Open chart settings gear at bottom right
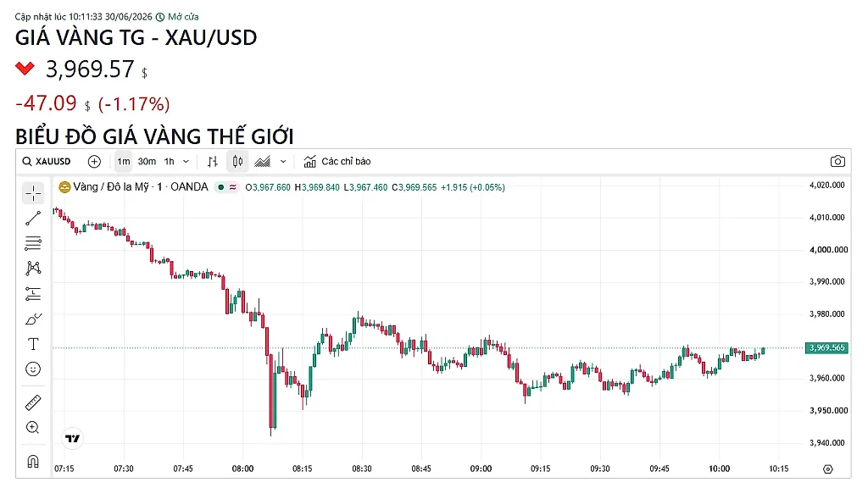The height and width of the screenshot is (488, 868). (x=828, y=469)
